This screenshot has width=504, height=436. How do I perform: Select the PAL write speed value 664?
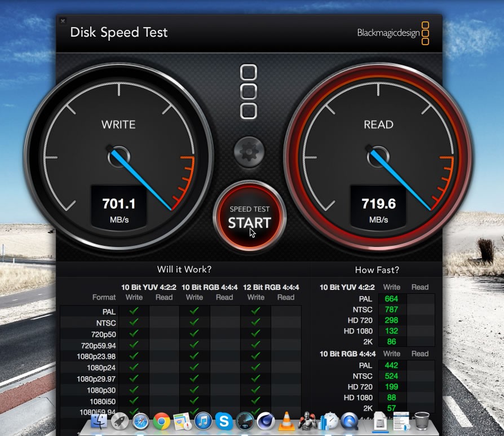[391, 299]
